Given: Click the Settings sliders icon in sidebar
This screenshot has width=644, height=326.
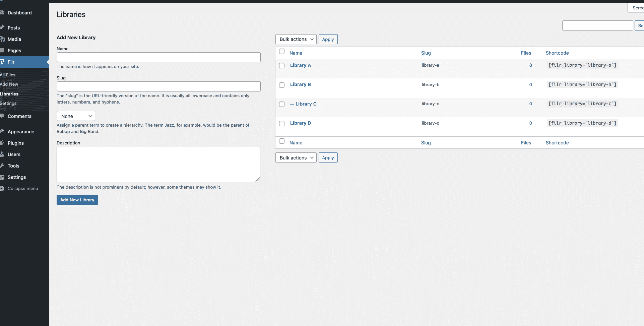Looking at the screenshot, I should point(2,177).
